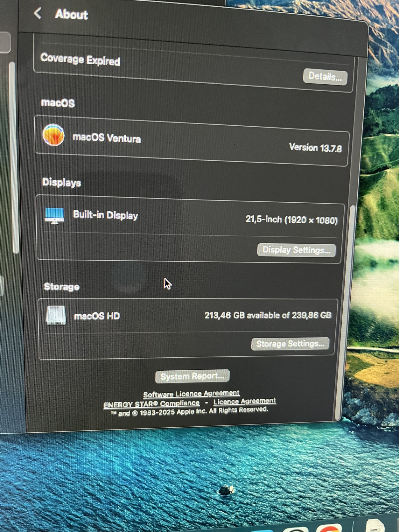Open coverage Details button
The width and height of the screenshot is (399, 532).
pos(325,77)
